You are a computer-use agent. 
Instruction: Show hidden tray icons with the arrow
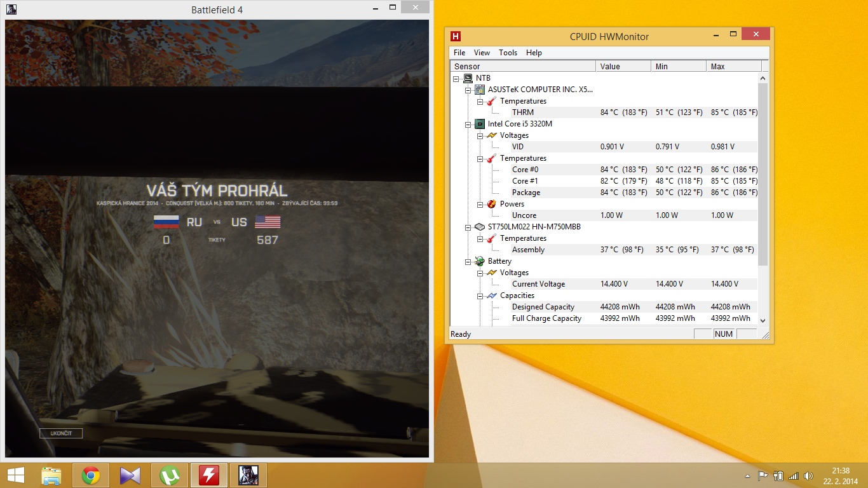point(748,475)
